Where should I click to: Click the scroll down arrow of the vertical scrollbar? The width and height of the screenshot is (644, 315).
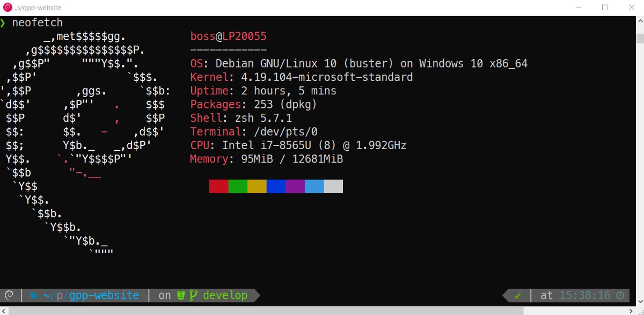click(640, 301)
